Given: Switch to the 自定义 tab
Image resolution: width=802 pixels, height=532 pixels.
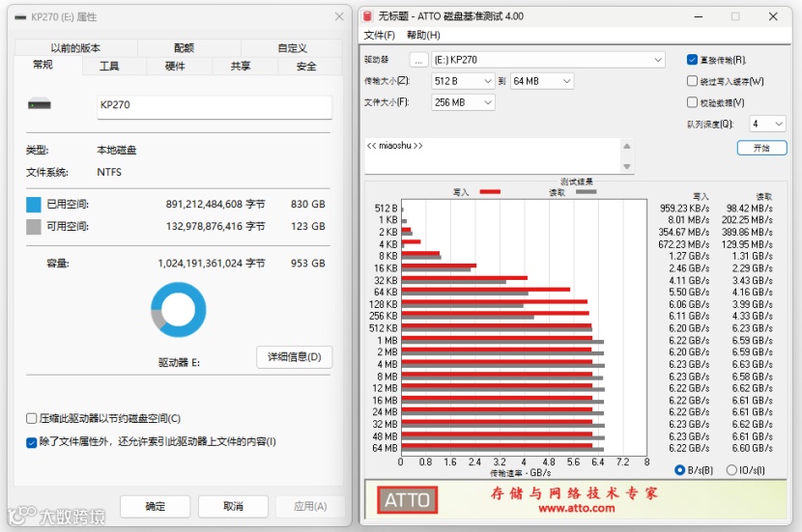Looking at the screenshot, I should [292, 48].
